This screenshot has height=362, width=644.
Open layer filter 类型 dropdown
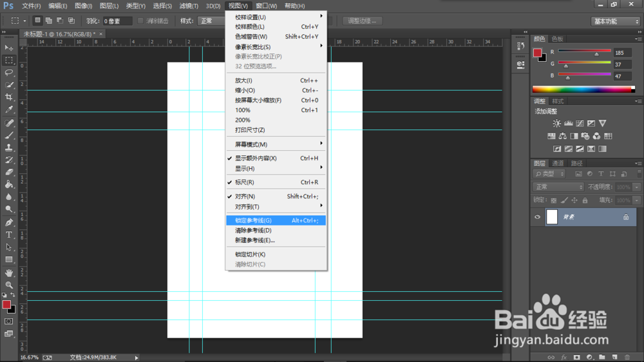549,174
